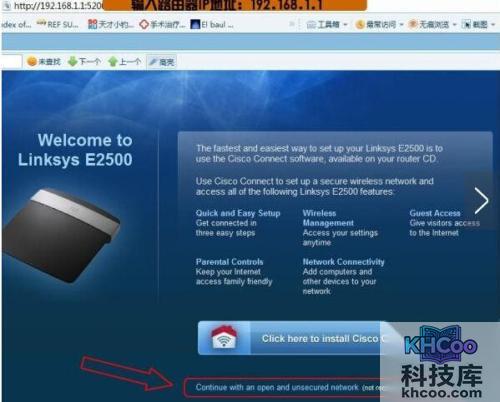The height and width of the screenshot is (402, 500).
Task: Click the 'Network Connectivity' heading
Action: tap(343, 262)
